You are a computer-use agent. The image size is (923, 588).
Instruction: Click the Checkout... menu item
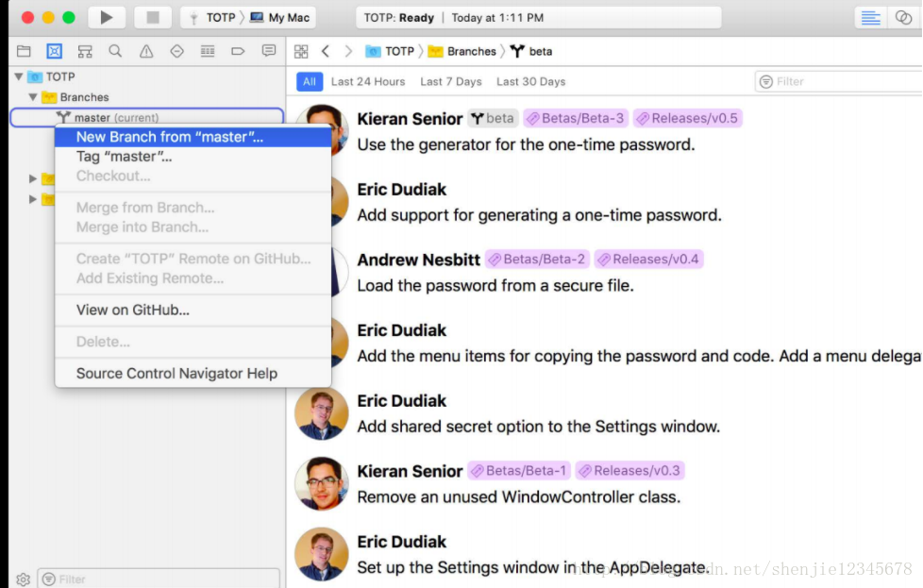(x=193, y=176)
